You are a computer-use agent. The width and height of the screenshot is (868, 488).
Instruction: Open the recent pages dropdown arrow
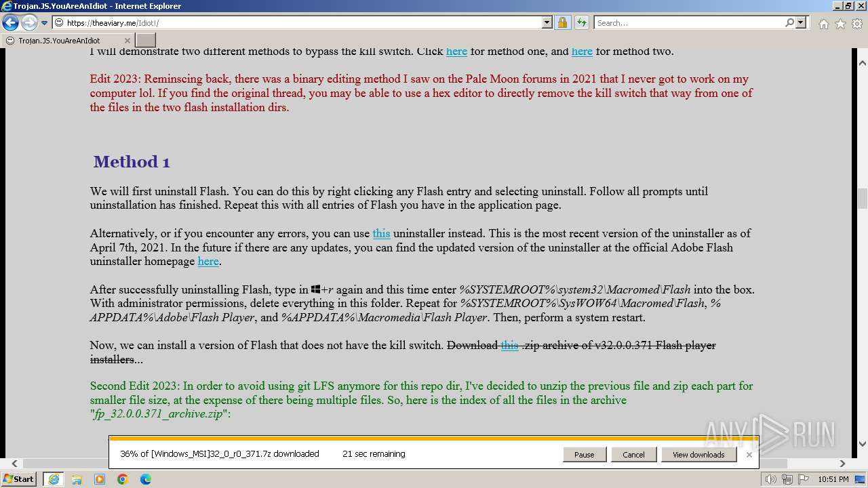tap(45, 22)
